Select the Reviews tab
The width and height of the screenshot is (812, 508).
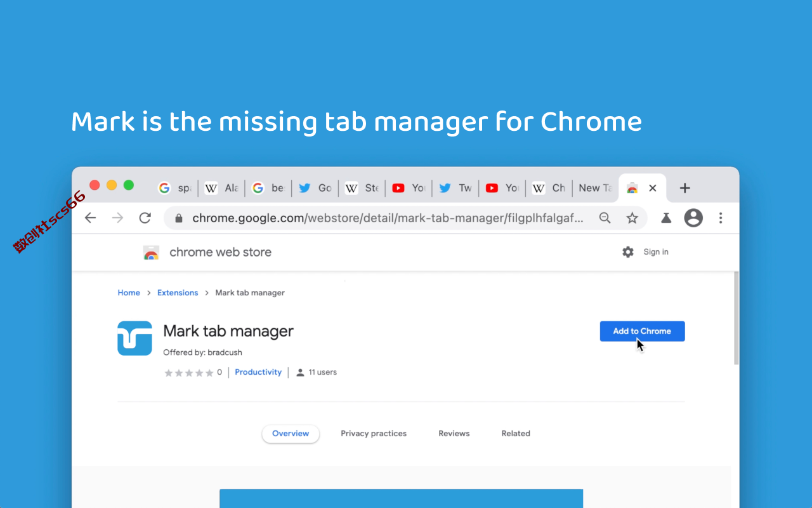[454, 434]
